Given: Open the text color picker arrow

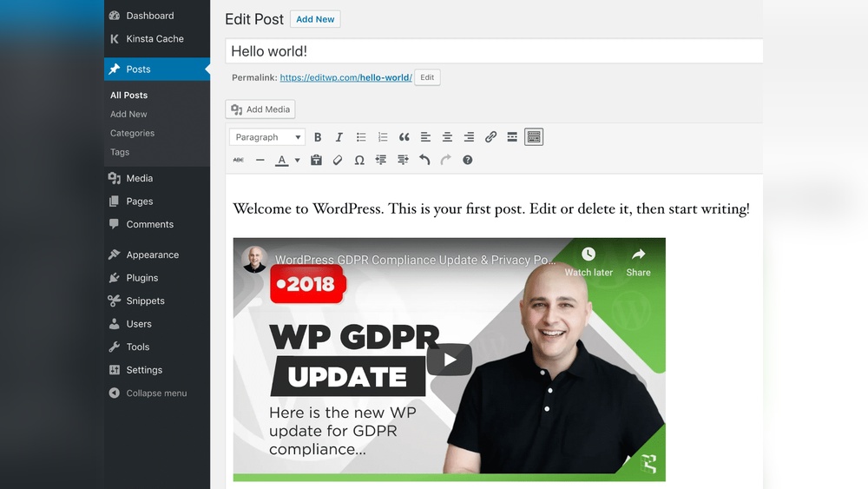Looking at the screenshot, I should click(x=297, y=161).
